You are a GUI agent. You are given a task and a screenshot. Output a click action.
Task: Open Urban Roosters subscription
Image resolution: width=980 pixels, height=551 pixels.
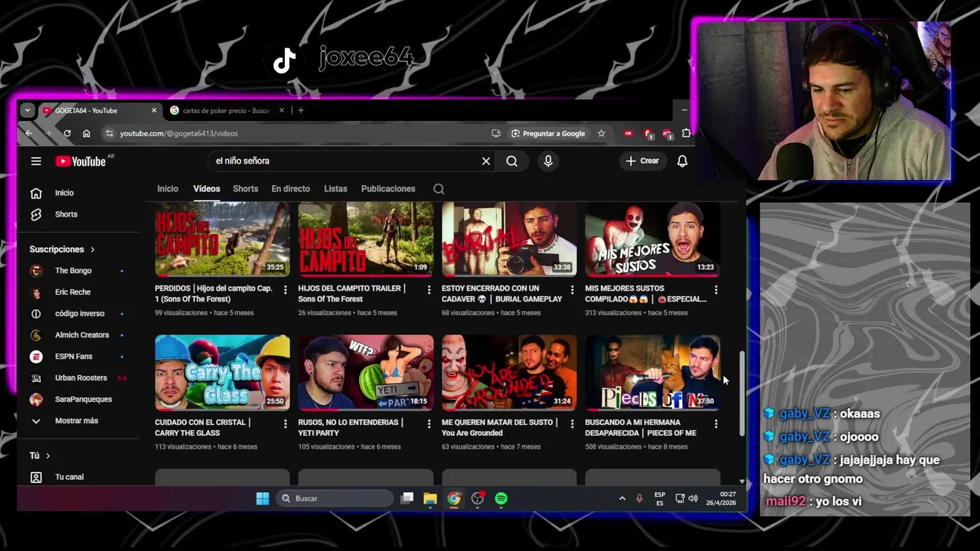81,378
